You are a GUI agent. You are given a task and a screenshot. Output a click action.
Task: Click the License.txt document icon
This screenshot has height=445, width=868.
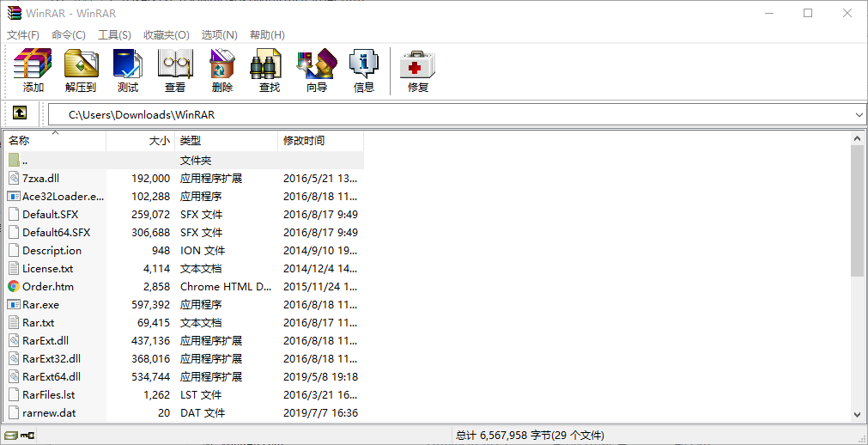(14, 268)
